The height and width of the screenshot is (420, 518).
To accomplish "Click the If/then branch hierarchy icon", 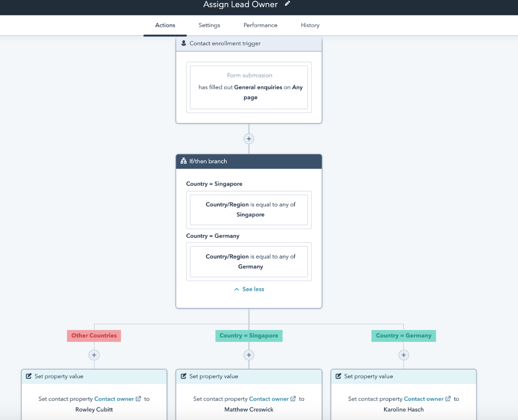I will point(183,161).
